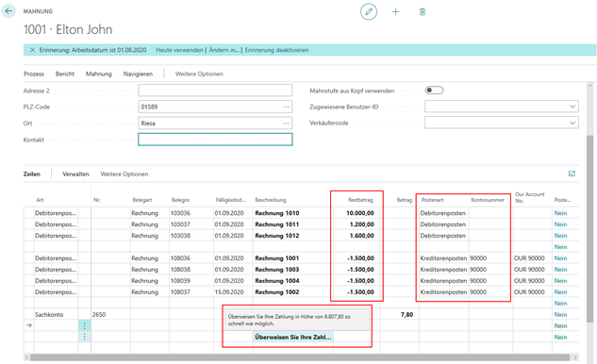Open header Weitere Optionen next to Navigieren
Screen dimensions: 597x364
[199, 74]
